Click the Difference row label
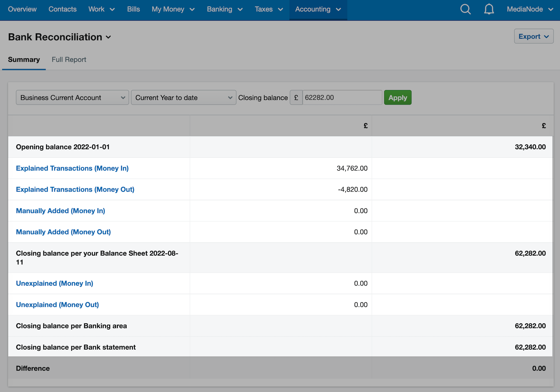Viewport: 560px width, 392px height. pos(33,368)
